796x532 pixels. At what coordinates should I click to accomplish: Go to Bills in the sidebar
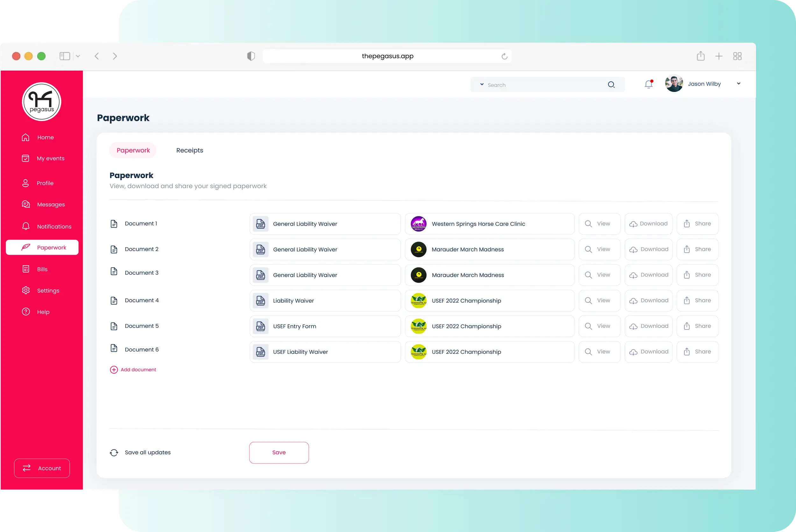(42, 269)
